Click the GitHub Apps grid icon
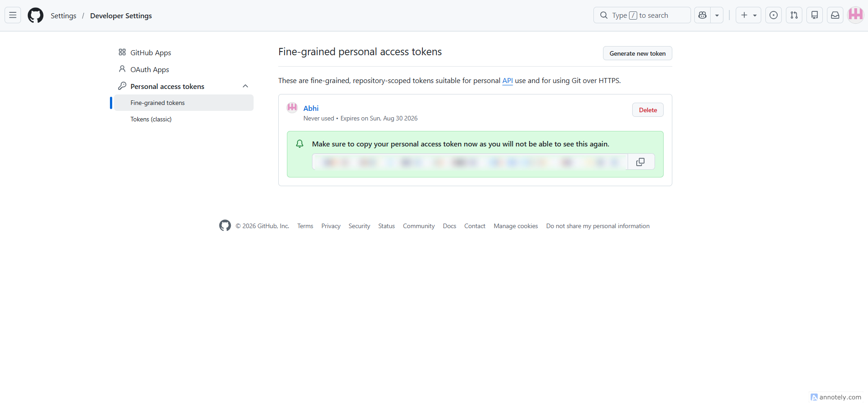The height and width of the screenshot is (407, 868). pos(122,52)
